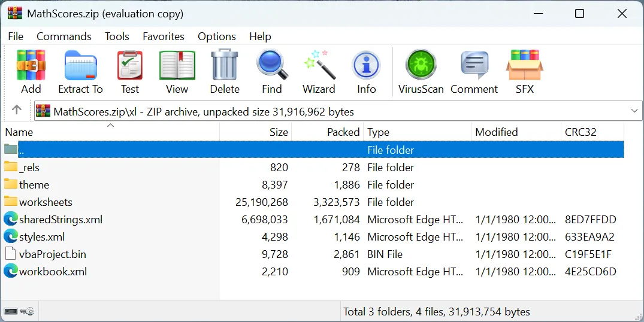Click the worksheets folder icon
644x322 pixels.
click(11, 201)
